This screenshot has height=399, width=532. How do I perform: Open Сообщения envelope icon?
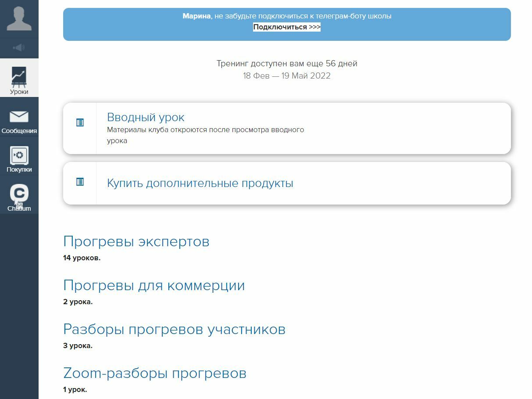click(x=19, y=116)
